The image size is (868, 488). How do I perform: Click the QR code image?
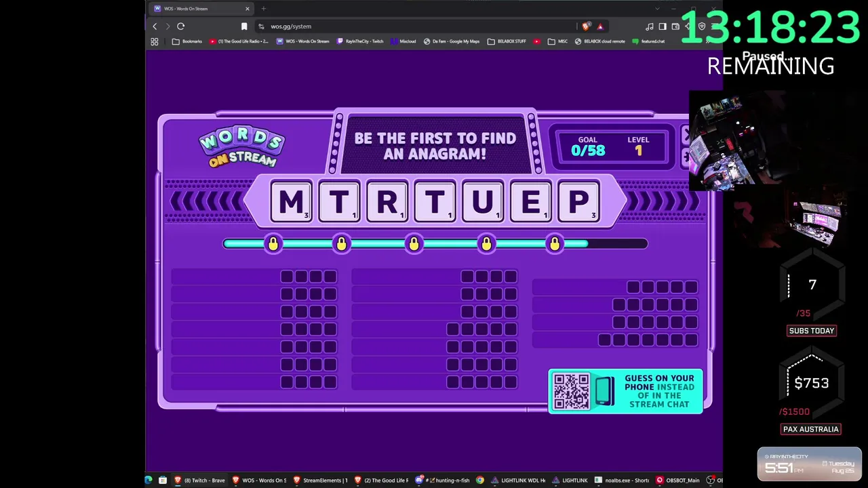click(x=572, y=391)
